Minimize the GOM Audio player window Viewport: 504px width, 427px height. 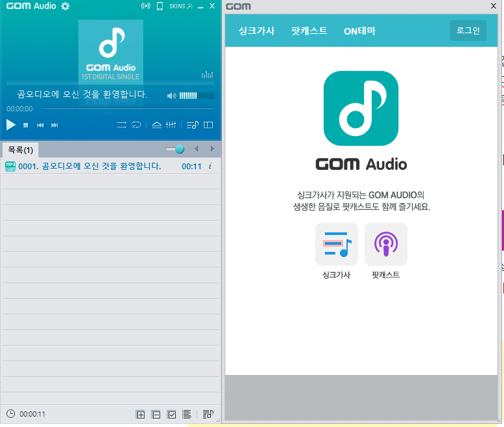[201, 7]
